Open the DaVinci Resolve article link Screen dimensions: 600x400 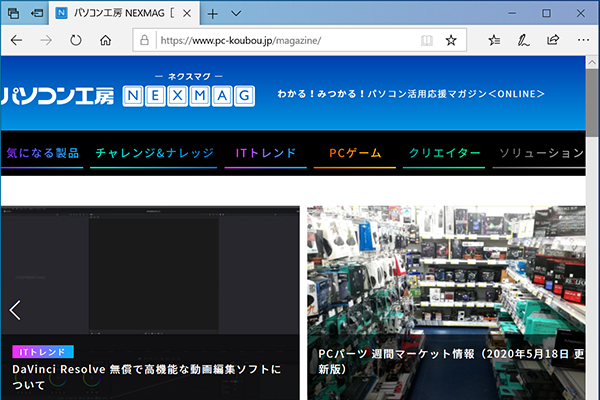(x=147, y=376)
